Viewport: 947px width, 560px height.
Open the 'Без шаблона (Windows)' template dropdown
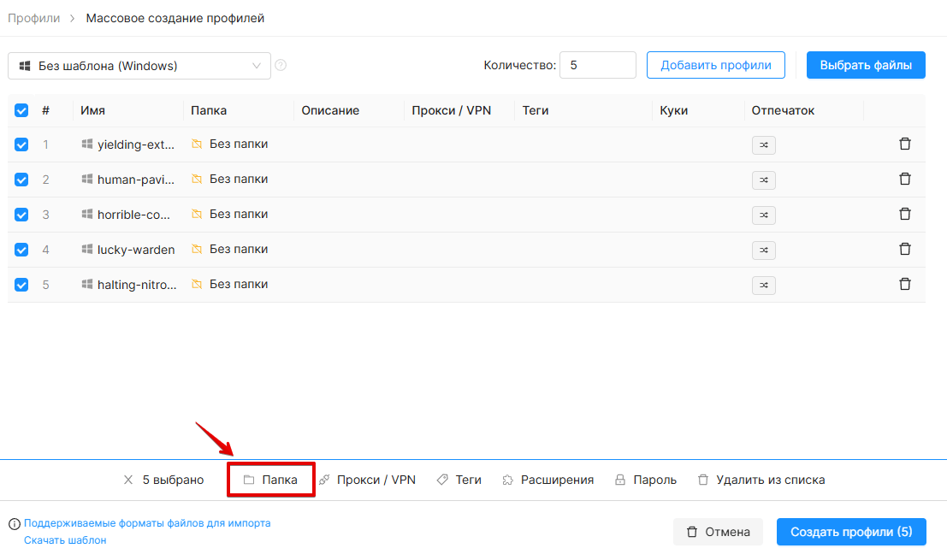139,66
